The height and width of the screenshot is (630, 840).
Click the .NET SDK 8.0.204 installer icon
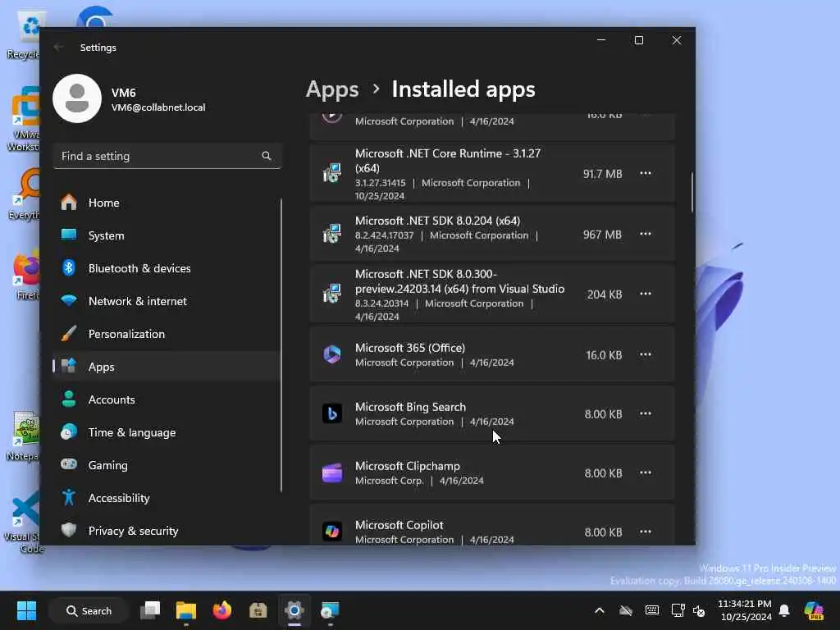point(332,234)
